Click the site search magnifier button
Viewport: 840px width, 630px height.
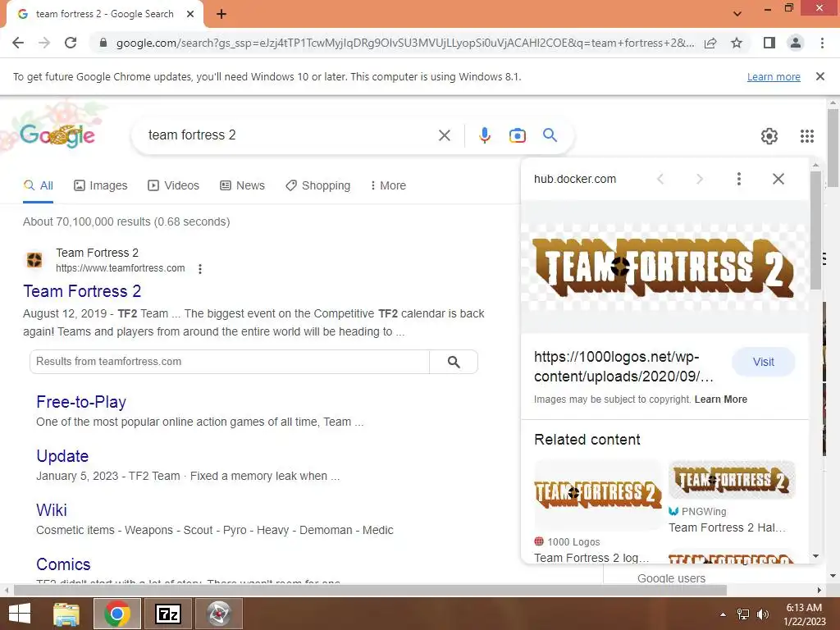(x=454, y=362)
